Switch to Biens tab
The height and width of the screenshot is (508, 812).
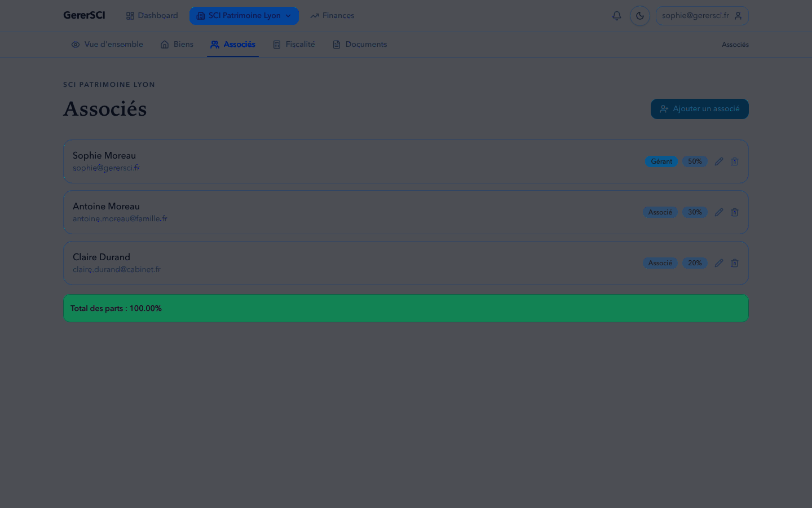click(x=177, y=45)
